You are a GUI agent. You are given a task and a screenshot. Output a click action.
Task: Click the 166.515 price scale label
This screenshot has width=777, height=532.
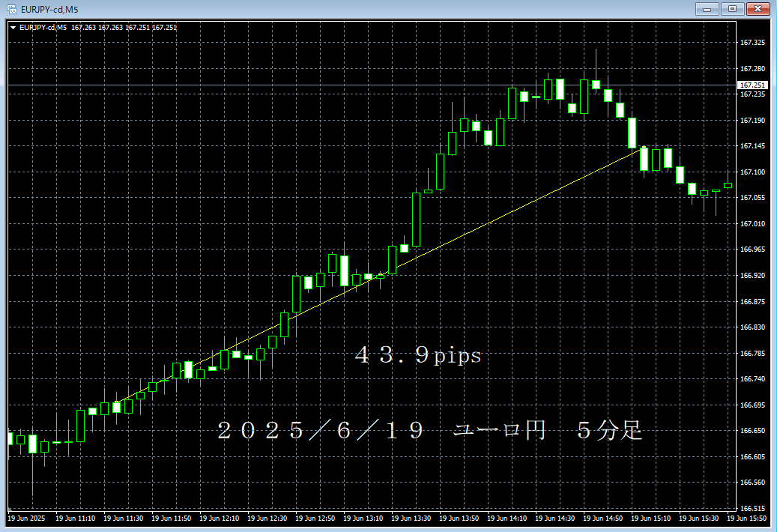pyautogui.click(x=752, y=507)
